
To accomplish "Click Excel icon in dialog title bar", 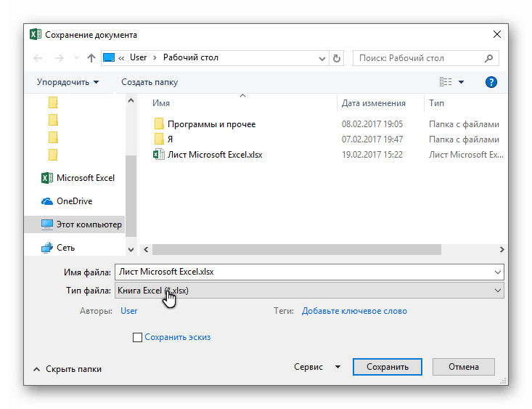I will [36, 34].
